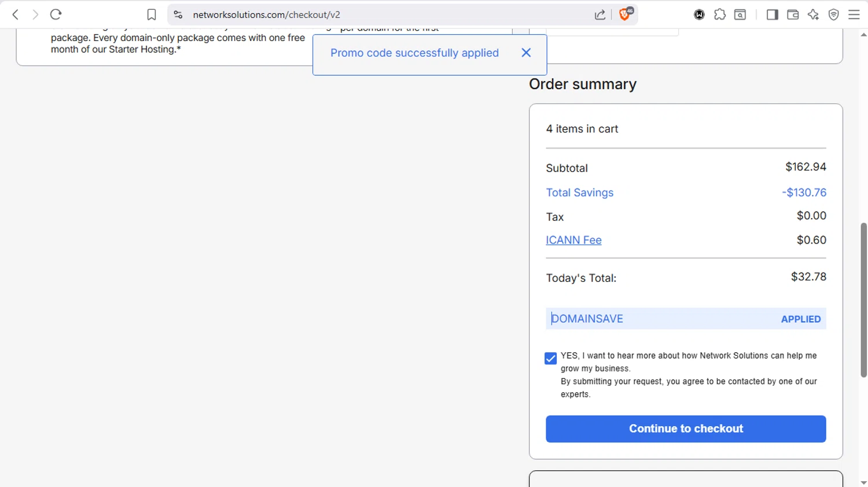This screenshot has width=868, height=487.
Task: Open Leo AI assistant icon
Action: (x=813, y=14)
